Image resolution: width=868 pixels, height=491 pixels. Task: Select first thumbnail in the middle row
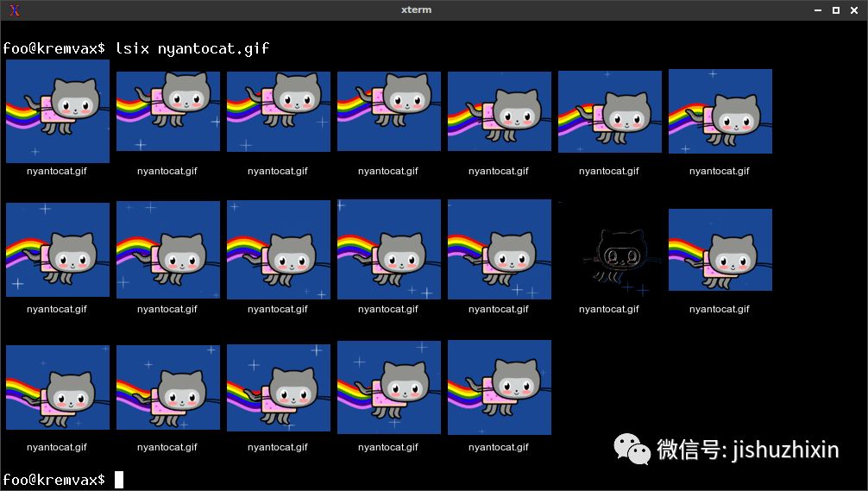point(58,249)
